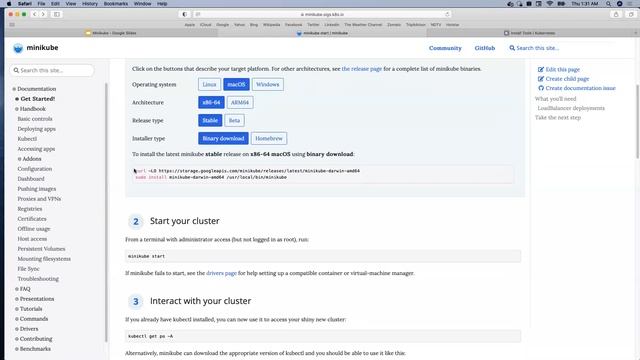The width and height of the screenshot is (640, 360).
Task: Click the minikube logo icon
Action: tap(18, 49)
